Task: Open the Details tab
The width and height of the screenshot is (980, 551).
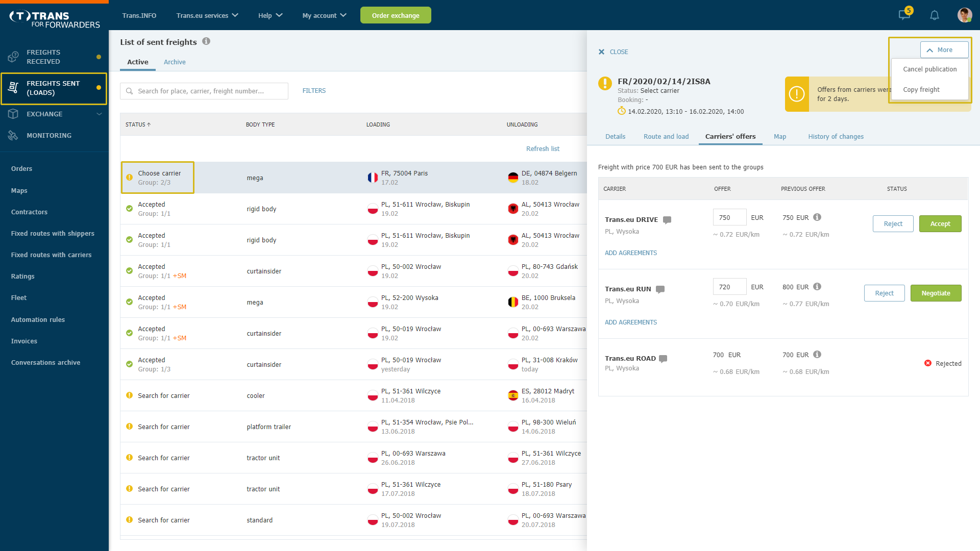Action: [615, 136]
